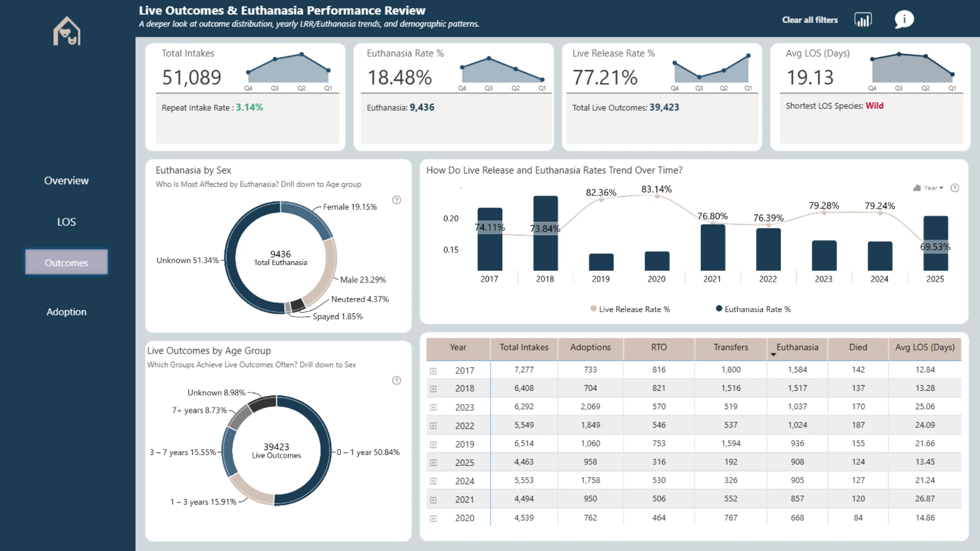Click the Total Live Outcomes 39,423 value

click(x=664, y=107)
